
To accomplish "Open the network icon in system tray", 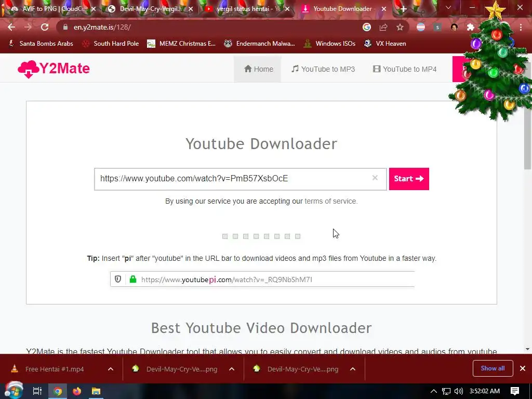I will tap(446, 391).
